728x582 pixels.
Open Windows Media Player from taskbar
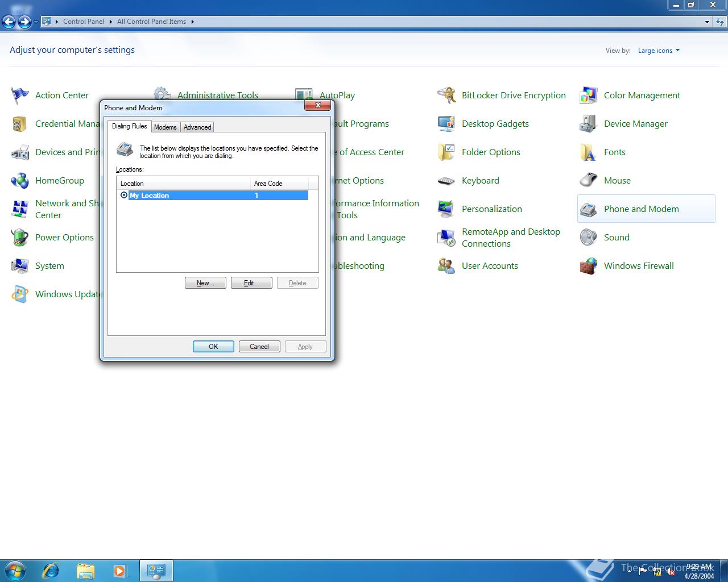pyautogui.click(x=120, y=571)
